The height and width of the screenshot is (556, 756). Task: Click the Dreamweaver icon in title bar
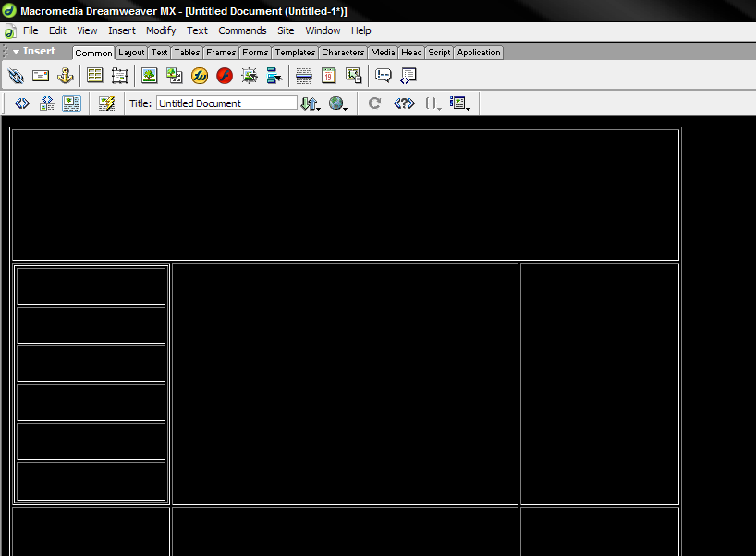(x=9, y=10)
